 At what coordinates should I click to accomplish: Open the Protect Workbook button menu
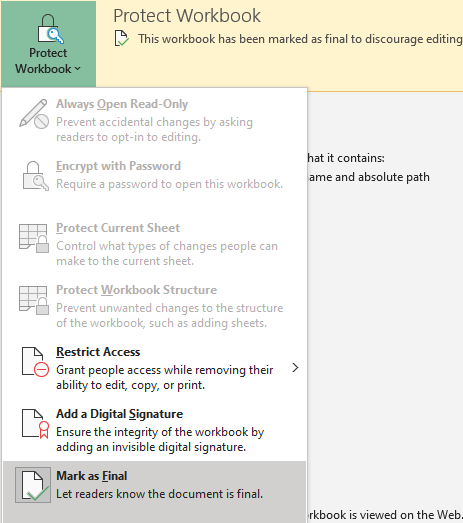[48, 44]
